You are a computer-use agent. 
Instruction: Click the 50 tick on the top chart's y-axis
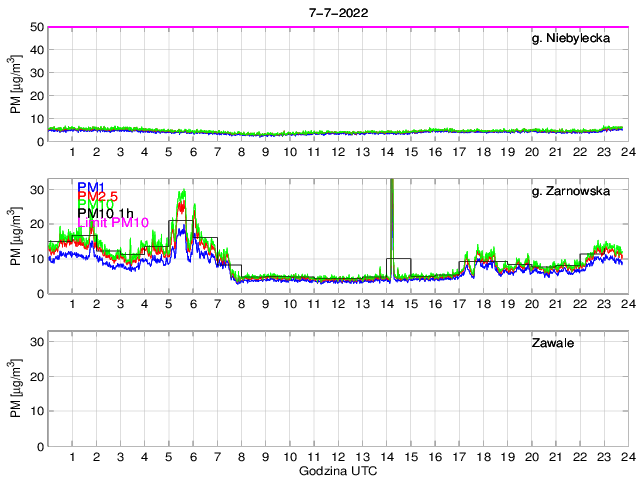tap(36, 27)
